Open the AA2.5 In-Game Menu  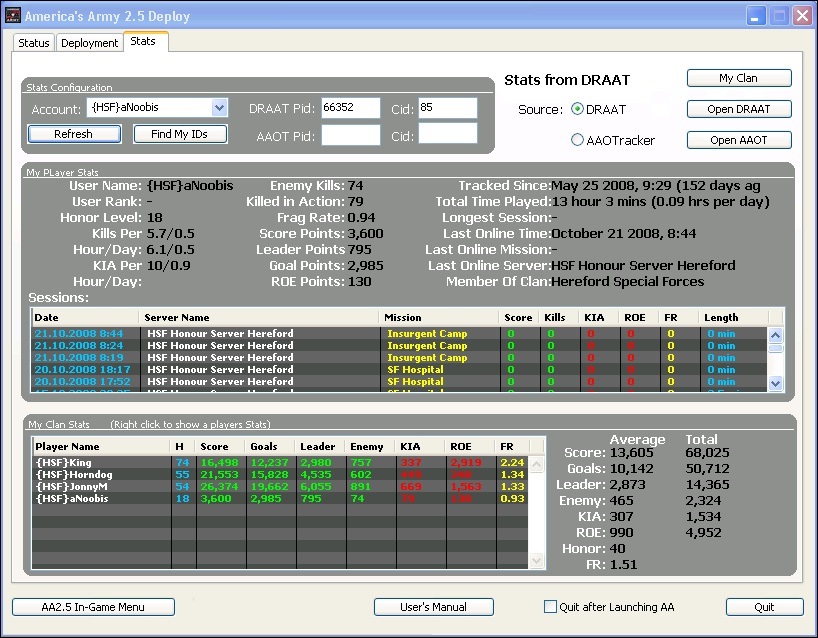click(x=93, y=607)
